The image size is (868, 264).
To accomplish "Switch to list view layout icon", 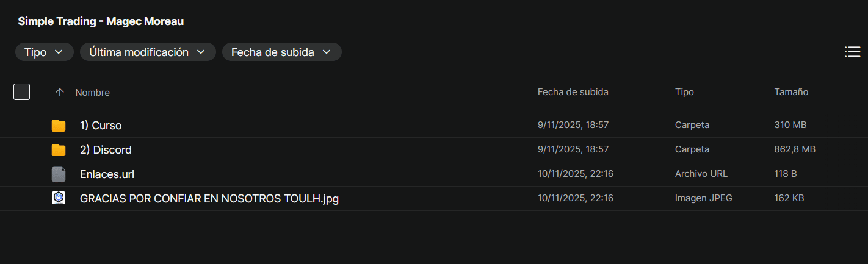I will point(852,52).
